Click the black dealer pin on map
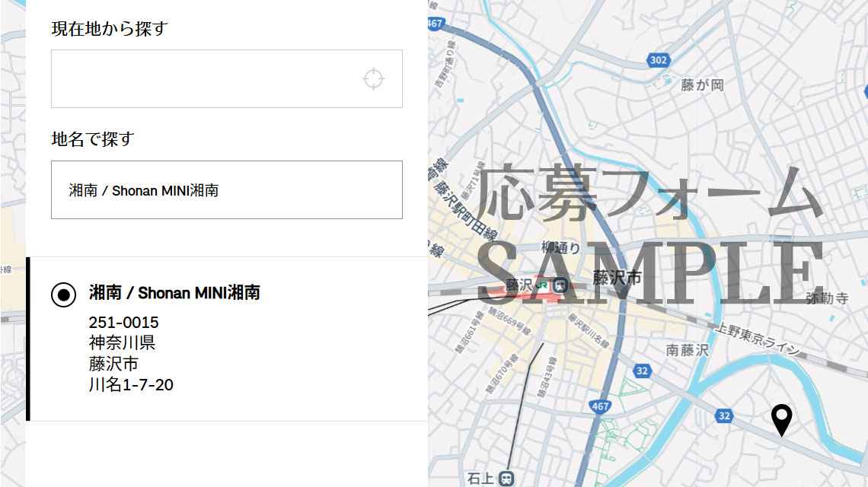 [782, 421]
